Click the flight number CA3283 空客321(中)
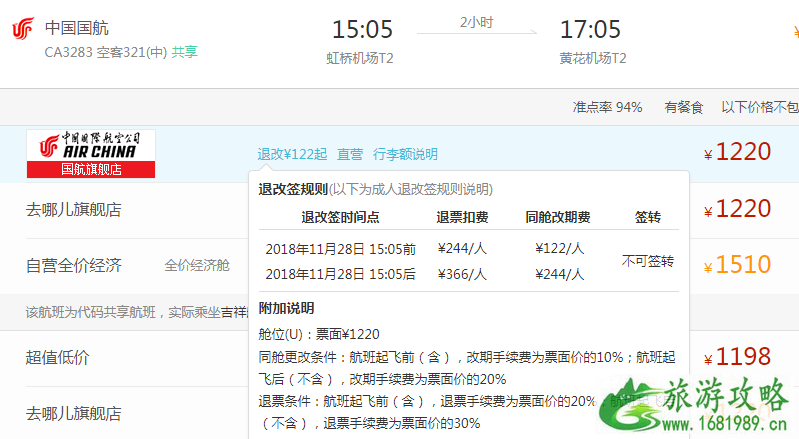The height and width of the screenshot is (439, 799). coord(106,52)
